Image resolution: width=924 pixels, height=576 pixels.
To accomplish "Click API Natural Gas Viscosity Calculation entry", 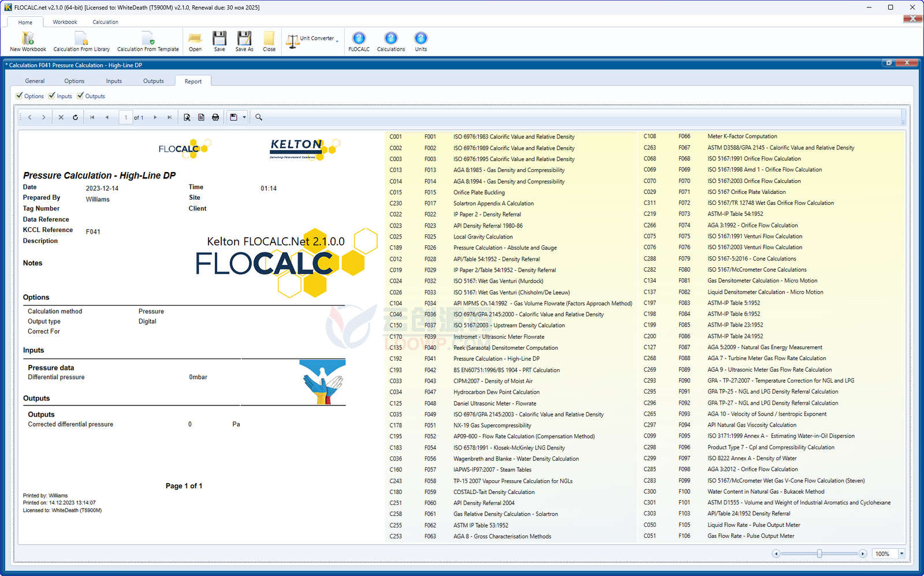I will pos(751,425).
